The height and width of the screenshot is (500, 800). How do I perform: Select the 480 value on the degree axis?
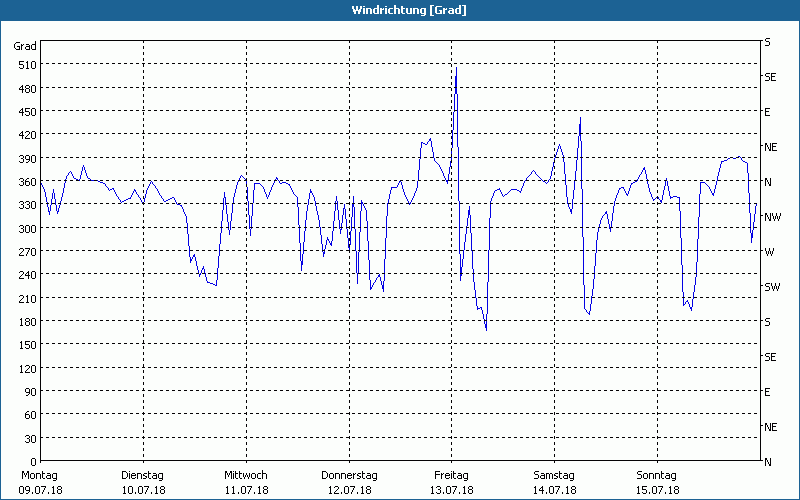pos(28,89)
